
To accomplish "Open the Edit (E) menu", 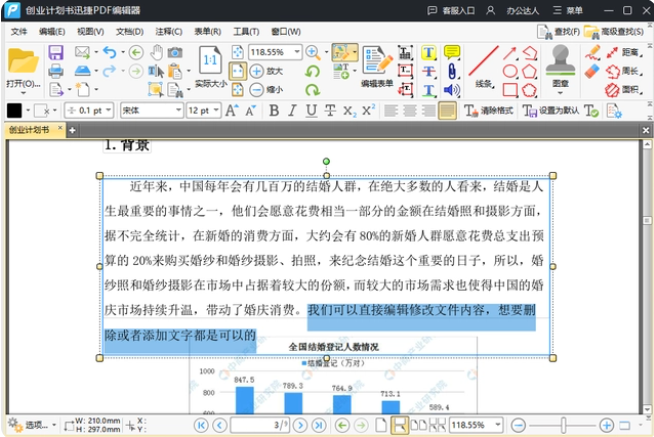I will (52, 32).
